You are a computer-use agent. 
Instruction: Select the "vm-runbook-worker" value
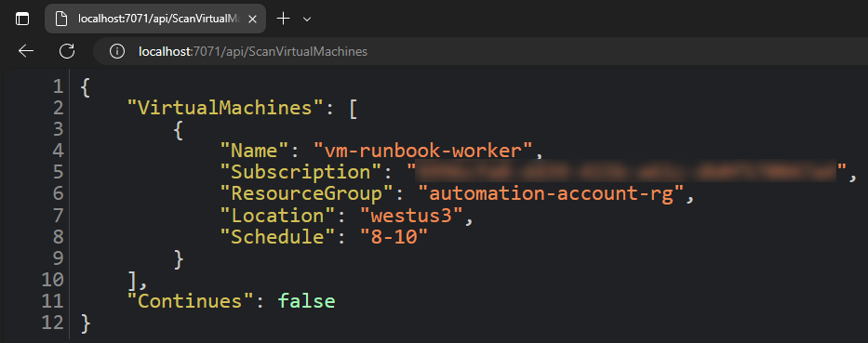(423, 150)
